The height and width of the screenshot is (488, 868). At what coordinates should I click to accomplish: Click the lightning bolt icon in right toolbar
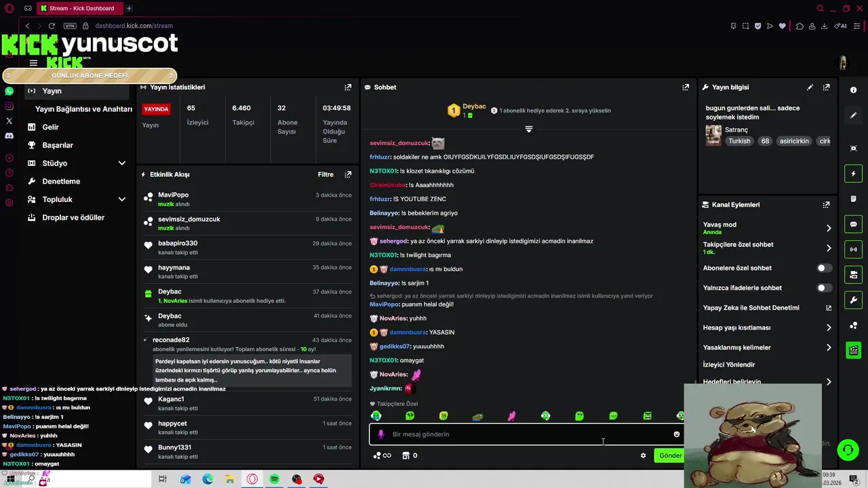click(x=853, y=174)
